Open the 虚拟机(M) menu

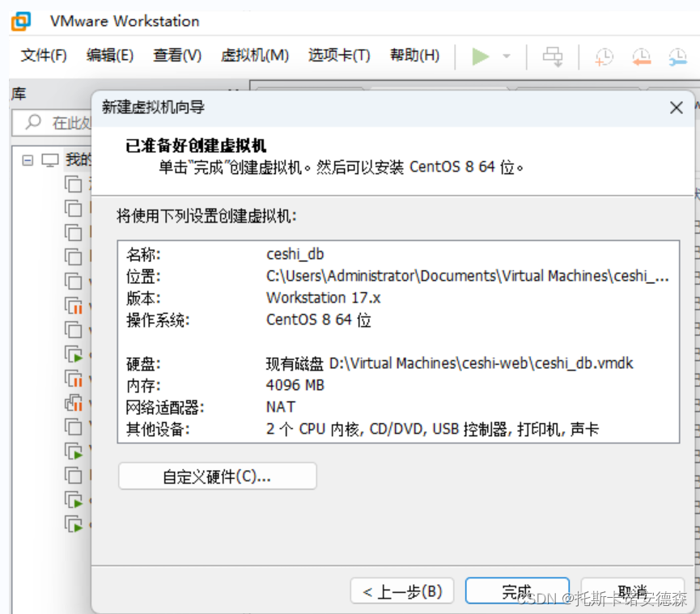(x=254, y=55)
